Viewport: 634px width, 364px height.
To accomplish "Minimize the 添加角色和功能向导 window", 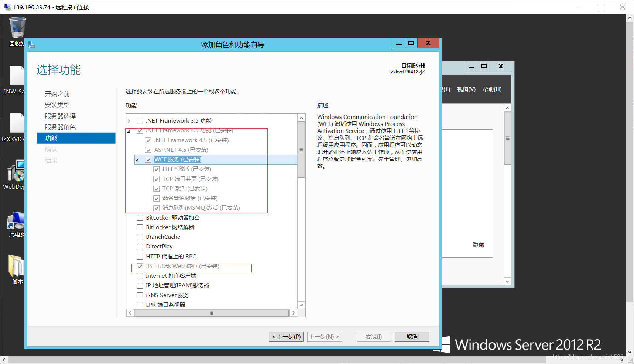I will click(399, 43).
